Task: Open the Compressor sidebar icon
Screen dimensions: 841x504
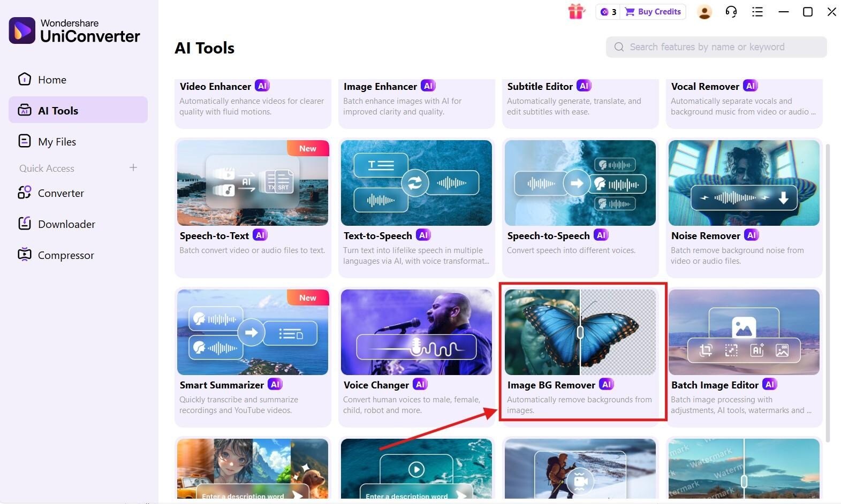Action: coord(24,255)
